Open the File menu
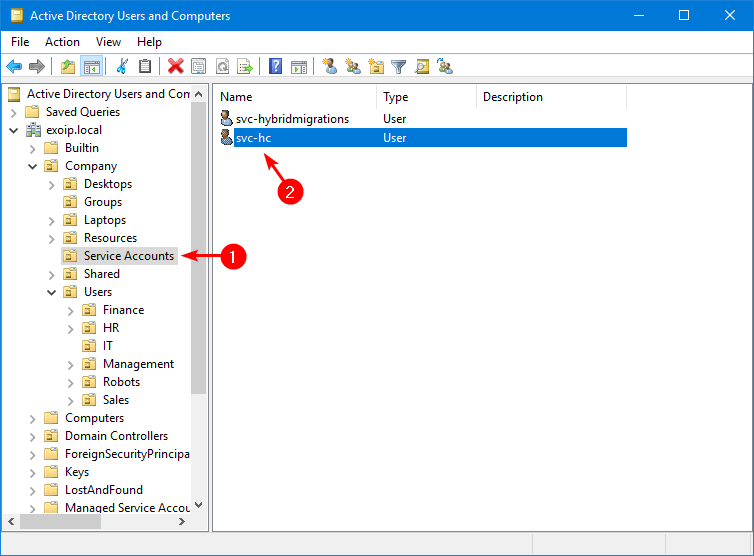Viewport: 754px width, 556px height. (20, 42)
